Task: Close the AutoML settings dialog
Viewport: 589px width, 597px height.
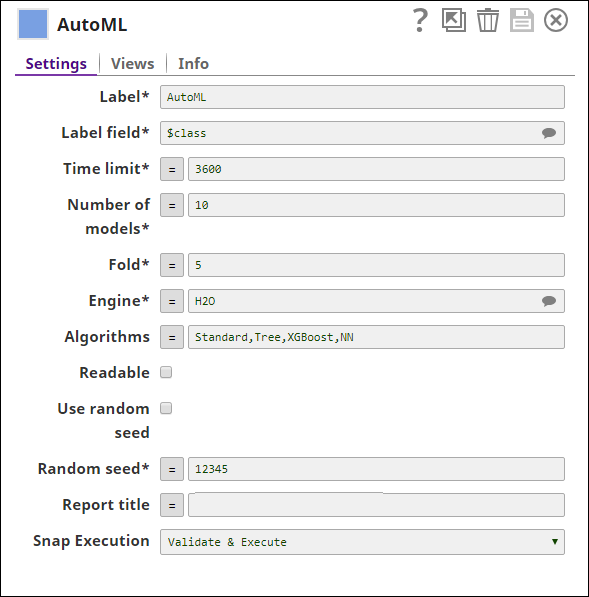Action: point(556,20)
